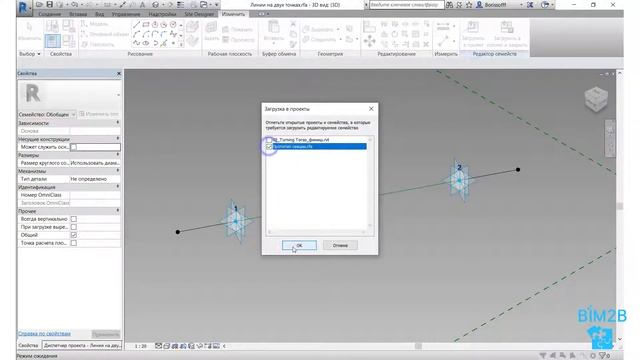
Task: Click the Применить button in properties
Action: [x=106, y=334]
